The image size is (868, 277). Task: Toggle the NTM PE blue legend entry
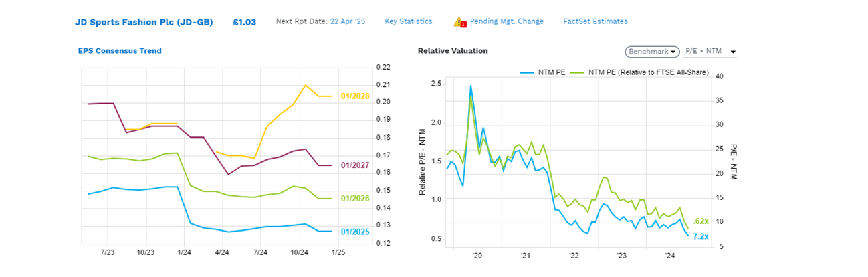click(x=543, y=72)
